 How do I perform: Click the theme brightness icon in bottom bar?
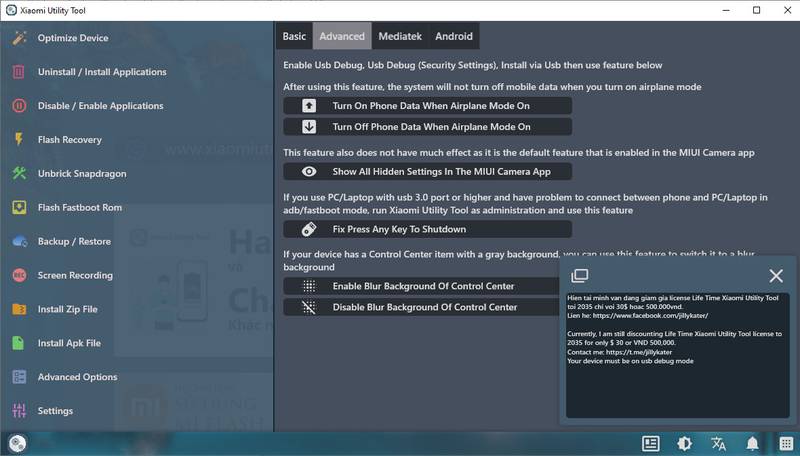(x=684, y=444)
